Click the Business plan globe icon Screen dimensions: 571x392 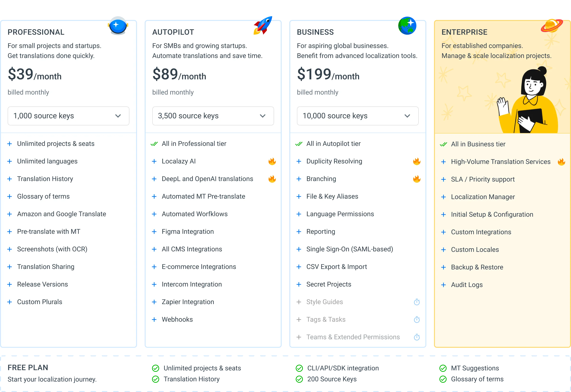tap(407, 25)
